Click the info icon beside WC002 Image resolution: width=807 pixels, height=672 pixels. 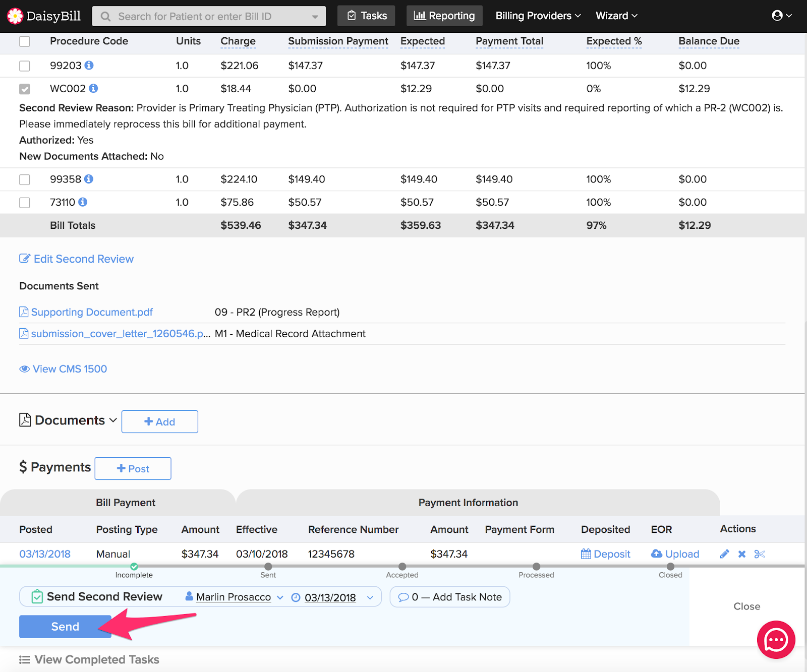pos(93,89)
